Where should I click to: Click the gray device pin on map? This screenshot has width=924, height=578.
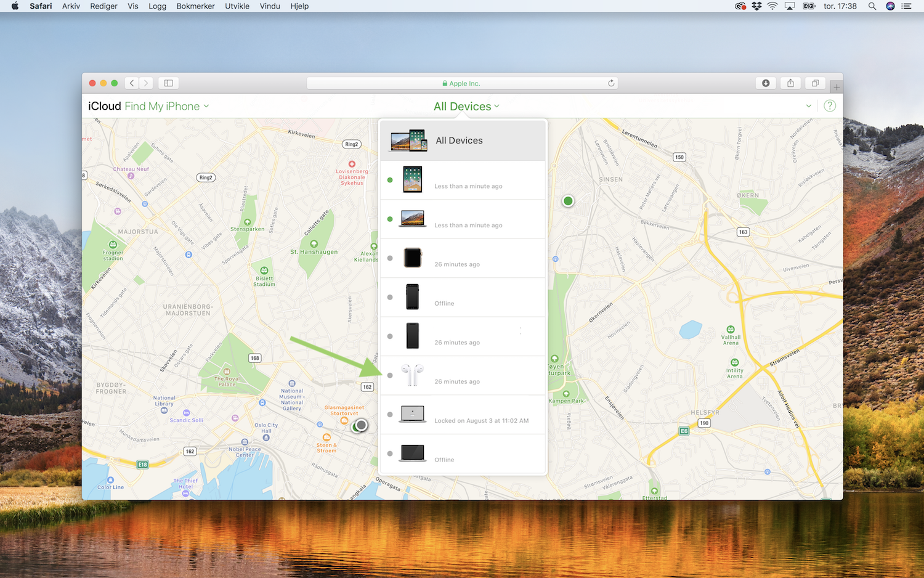pyautogui.click(x=361, y=425)
